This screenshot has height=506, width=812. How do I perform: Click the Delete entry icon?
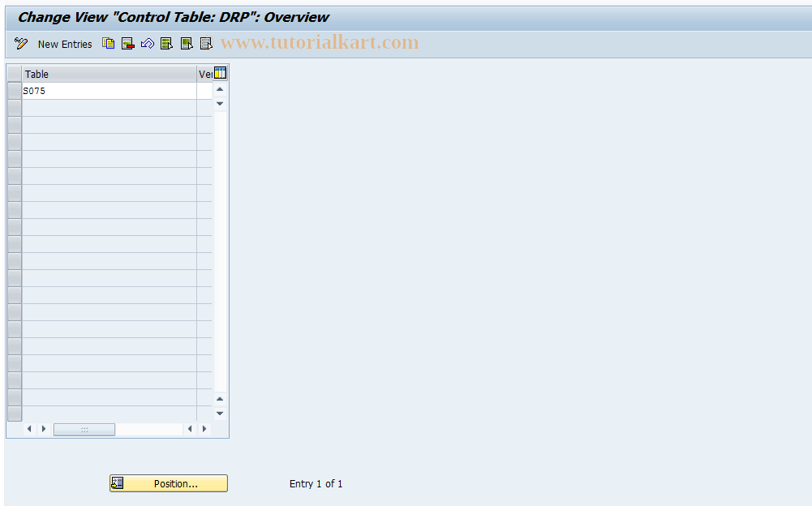tap(128, 44)
